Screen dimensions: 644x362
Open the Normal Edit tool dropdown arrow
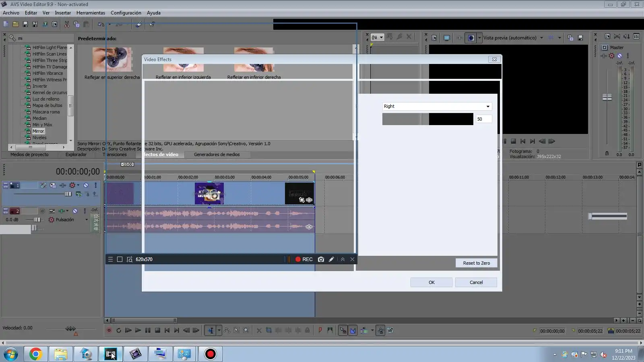219,330
